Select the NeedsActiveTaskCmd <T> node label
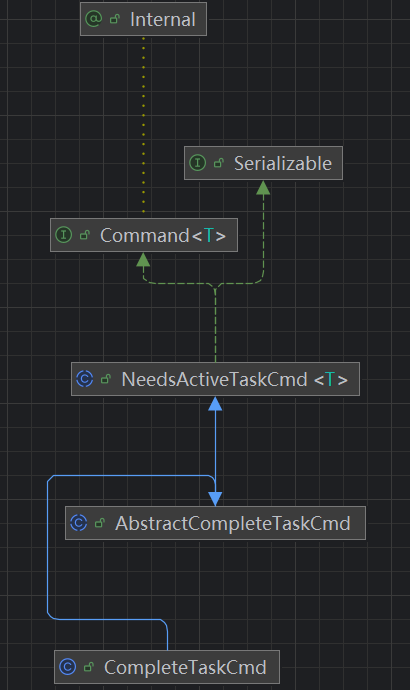The height and width of the screenshot is (690, 410). (x=234, y=379)
